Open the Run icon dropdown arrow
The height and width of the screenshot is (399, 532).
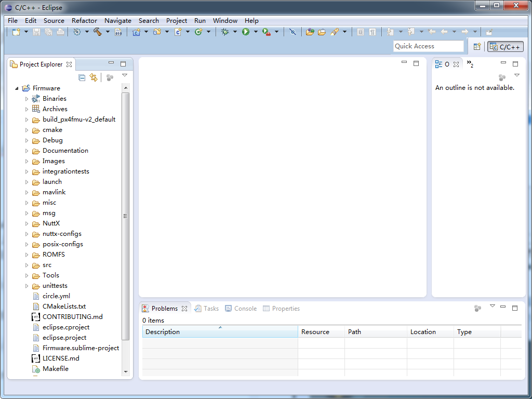tap(256, 32)
